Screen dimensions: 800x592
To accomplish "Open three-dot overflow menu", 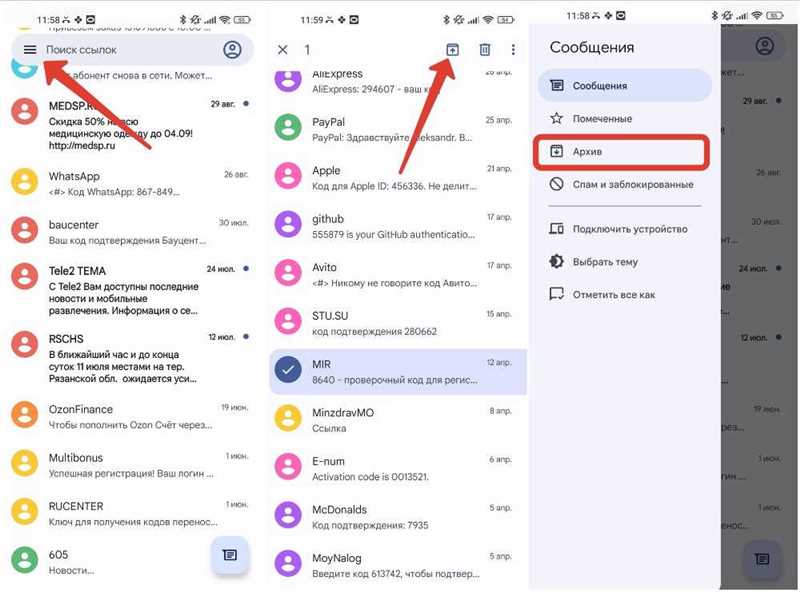I will click(x=513, y=50).
